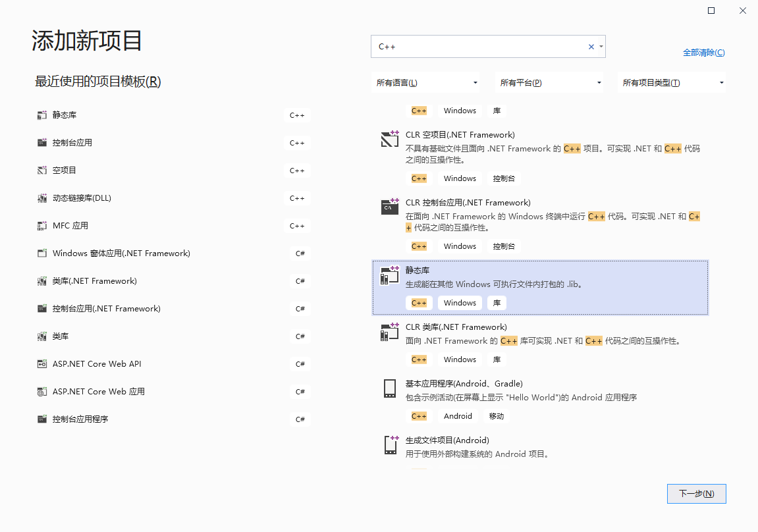Click the 下一步(N) button
The width and height of the screenshot is (758, 532).
(696, 493)
